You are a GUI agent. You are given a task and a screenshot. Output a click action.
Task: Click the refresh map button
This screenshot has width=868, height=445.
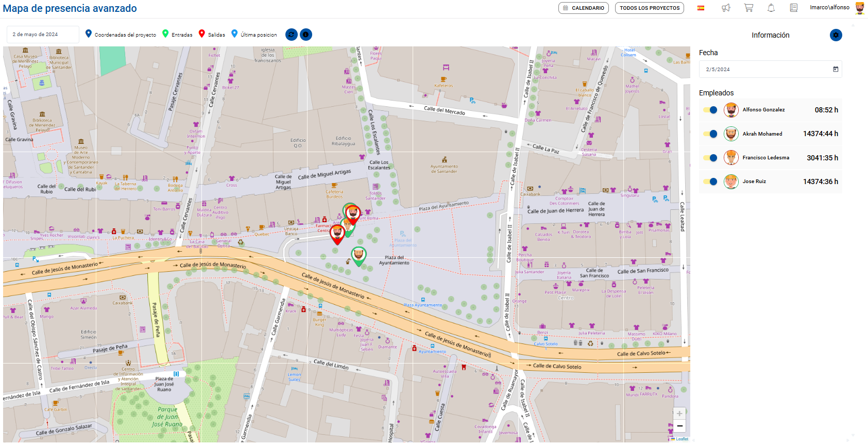coord(291,35)
